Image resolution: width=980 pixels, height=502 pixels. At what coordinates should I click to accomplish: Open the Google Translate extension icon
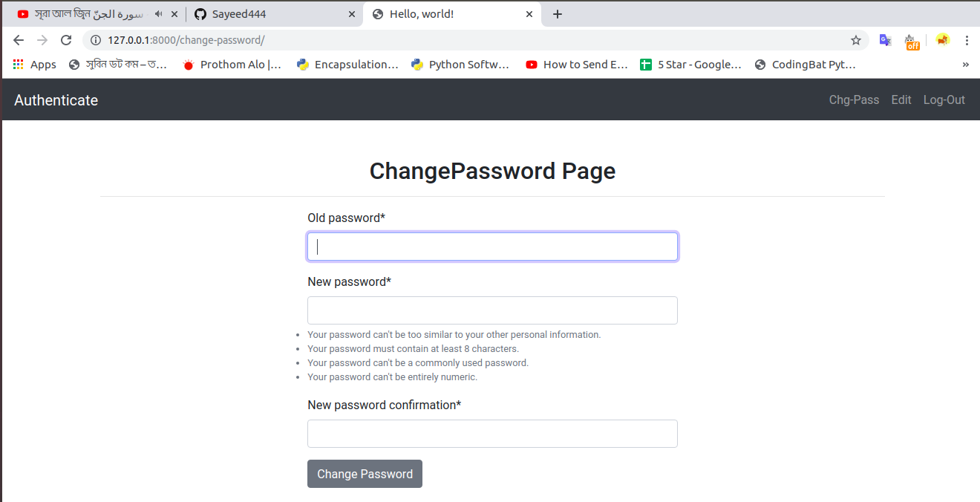pos(885,40)
